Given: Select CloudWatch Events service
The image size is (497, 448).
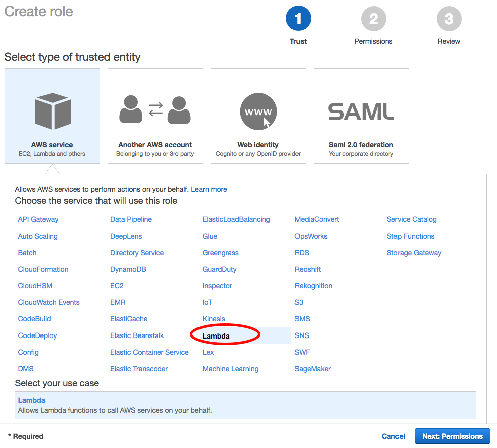Looking at the screenshot, I should coord(49,302).
